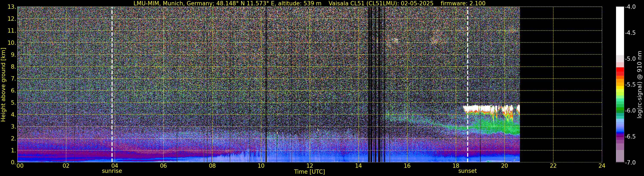Click the 'log(rc-signal) @ 910 nm' colorbar label
This screenshot has width=644, height=176.
[x=640, y=85]
